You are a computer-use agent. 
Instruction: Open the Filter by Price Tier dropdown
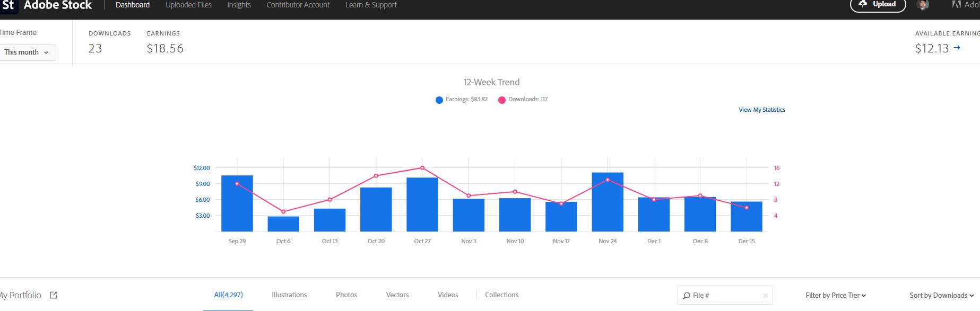pos(835,295)
